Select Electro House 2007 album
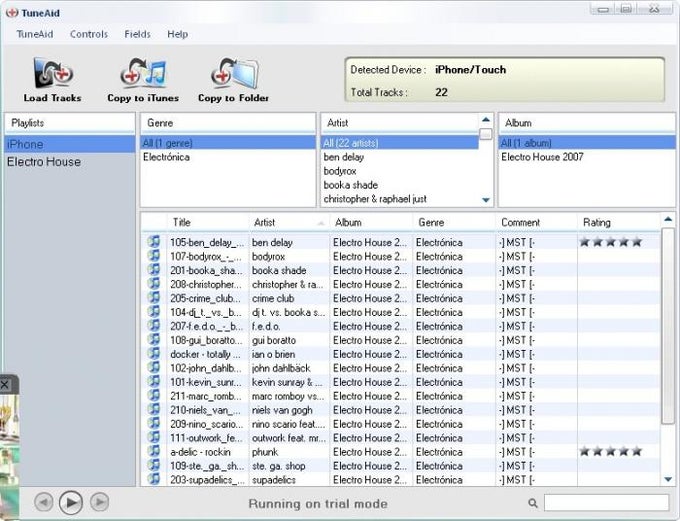680x521 pixels. point(587,157)
